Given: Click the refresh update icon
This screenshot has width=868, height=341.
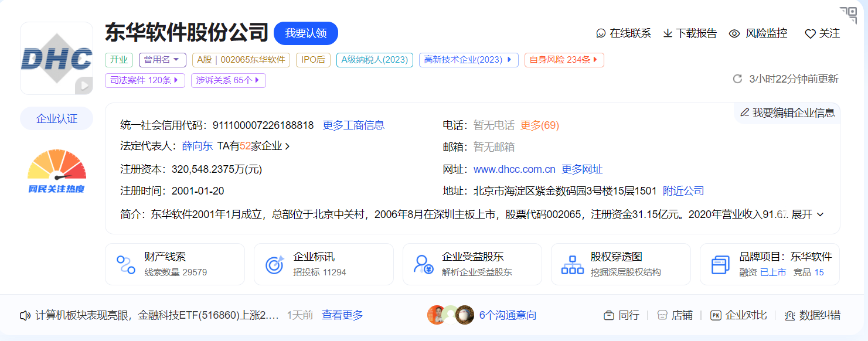Looking at the screenshot, I should pyautogui.click(x=738, y=79).
